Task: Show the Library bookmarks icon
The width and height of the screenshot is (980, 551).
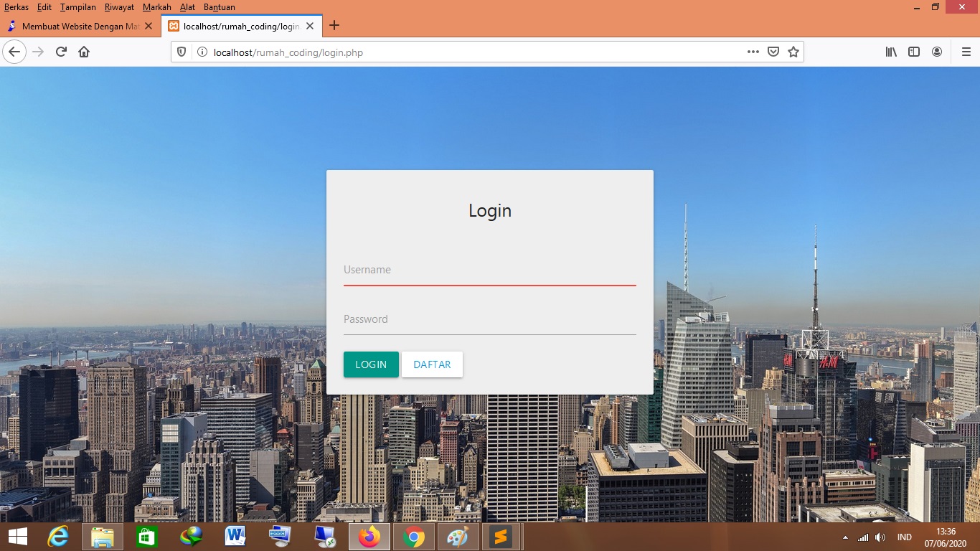Action: [x=891, y=52]
